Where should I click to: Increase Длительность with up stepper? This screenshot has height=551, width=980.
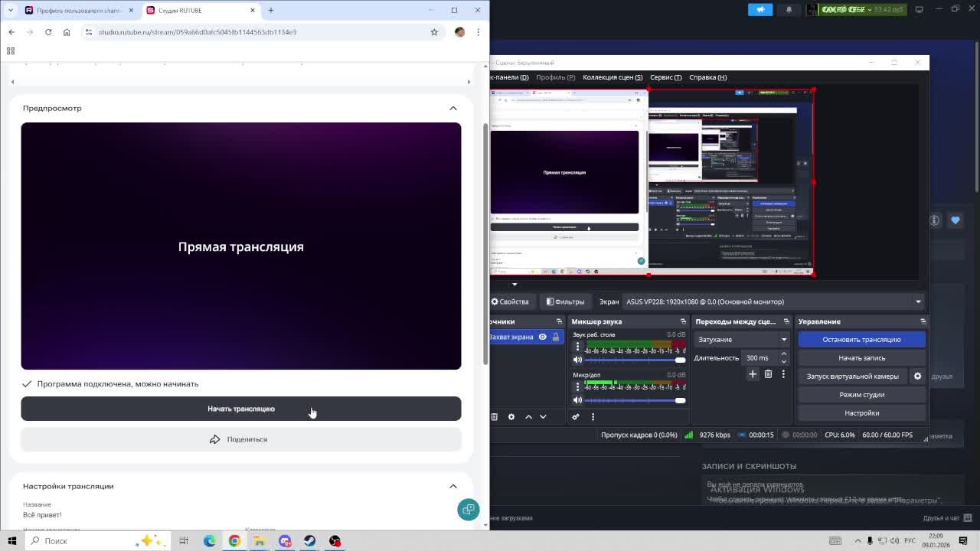click(784, 354)
